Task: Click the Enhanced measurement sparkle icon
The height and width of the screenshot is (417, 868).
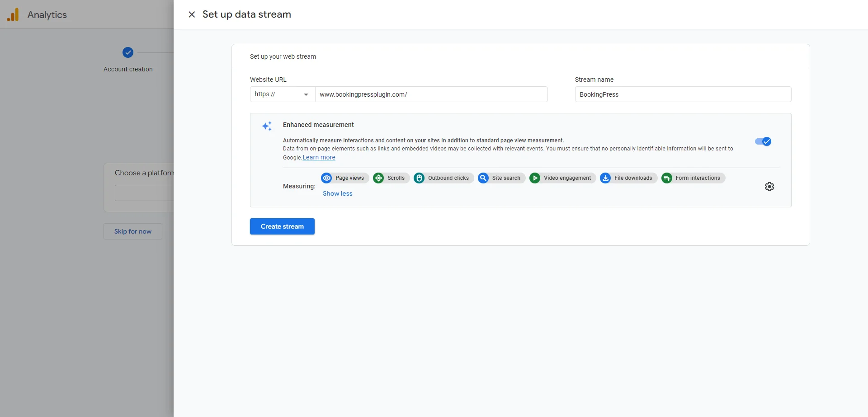Action: pyautogui.click(x=267, y=126)
